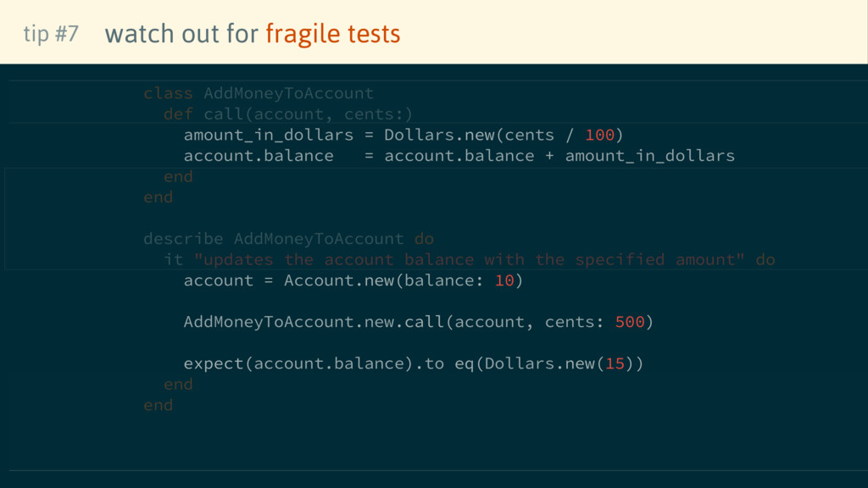
Task: Click "account.balance" left of the equals sign
Action: [x=258, y=156]
